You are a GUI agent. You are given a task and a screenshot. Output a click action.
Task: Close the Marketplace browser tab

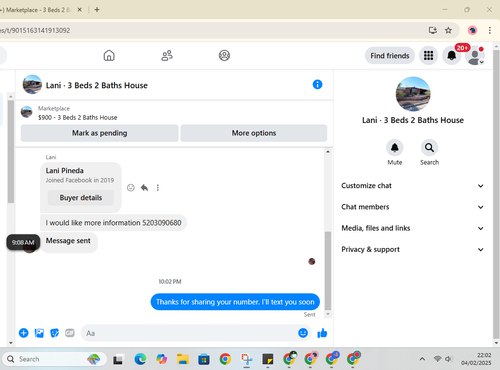coord(80,10)
